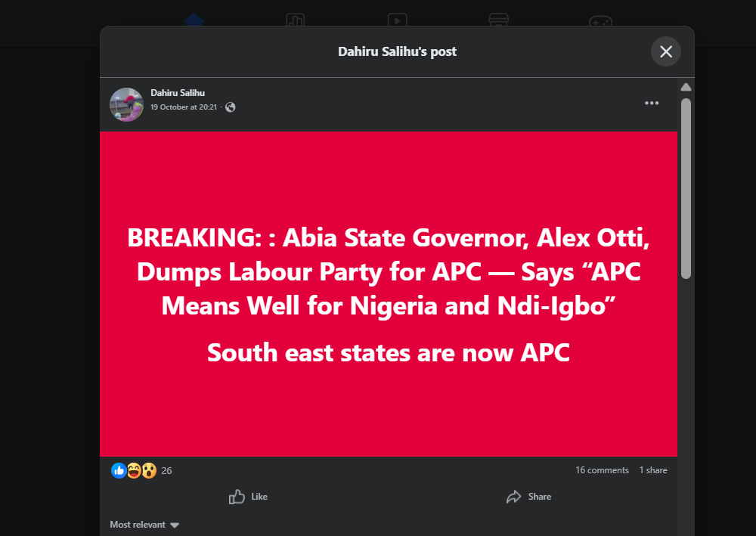Click the red BREAKING post image

[389, 293]
